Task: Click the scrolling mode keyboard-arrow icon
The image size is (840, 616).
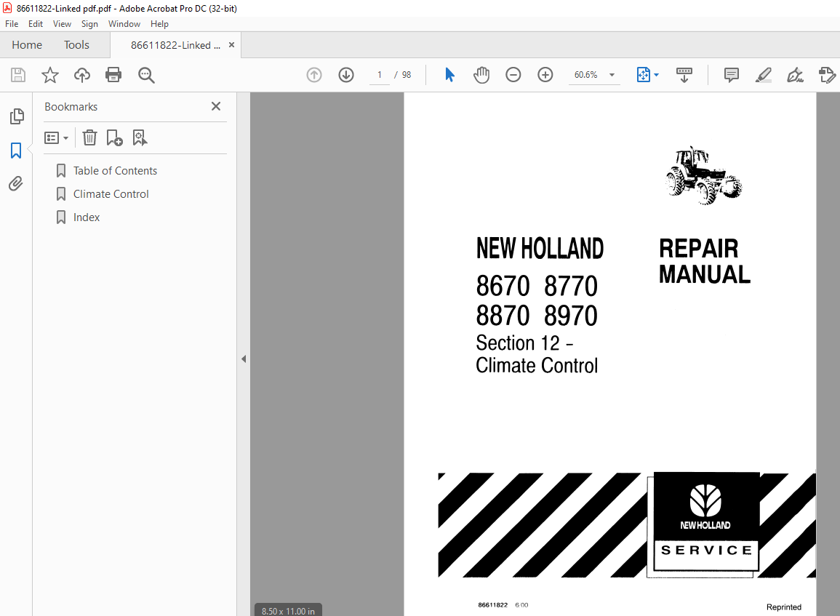Action: tap(684, 75)
